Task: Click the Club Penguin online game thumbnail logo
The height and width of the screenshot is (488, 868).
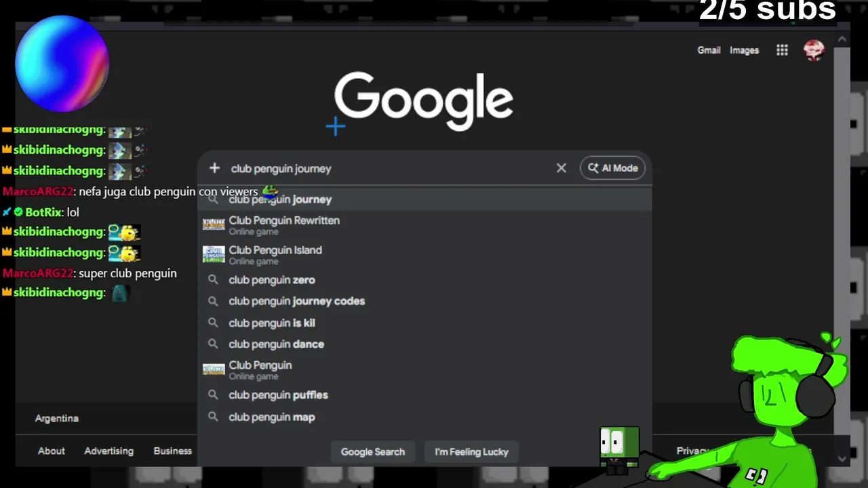Action: tap(214, 369)
